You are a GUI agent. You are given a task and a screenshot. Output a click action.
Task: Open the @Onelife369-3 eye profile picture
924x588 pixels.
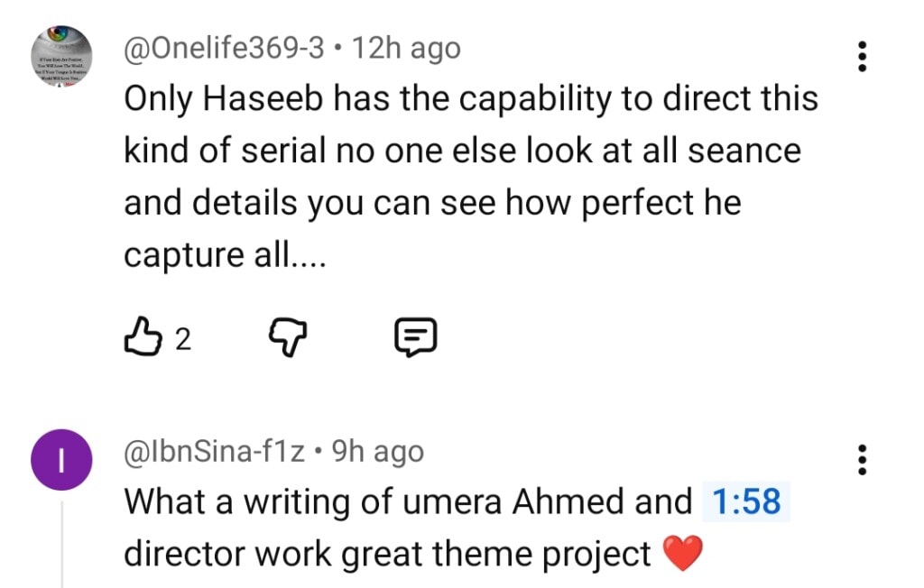tap(60, 56)
